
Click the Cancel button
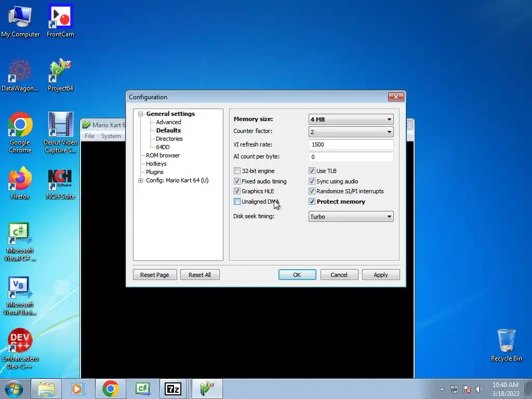(339, 274)
